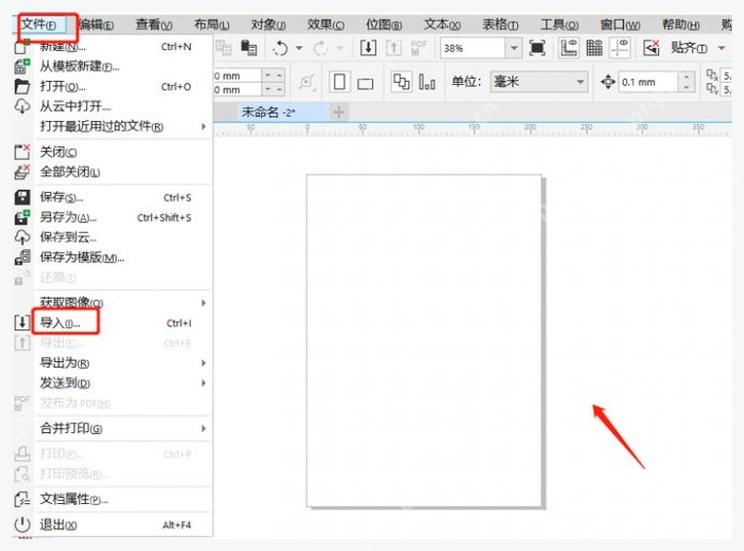Select Portrait page orientation
This screenshot has width=744, height=551.
(339, 82)
